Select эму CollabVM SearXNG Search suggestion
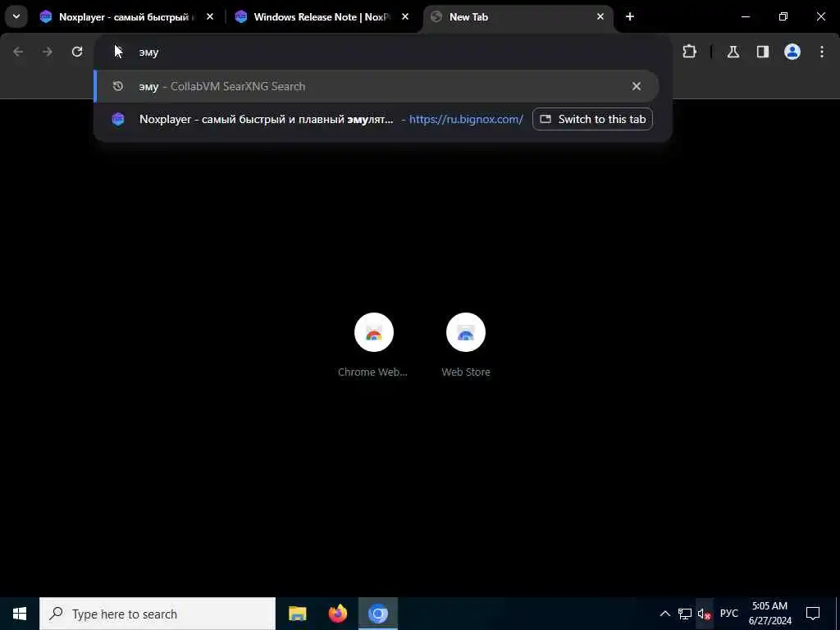The height and width of the screenshot is (630, 840). click(377, 86)
